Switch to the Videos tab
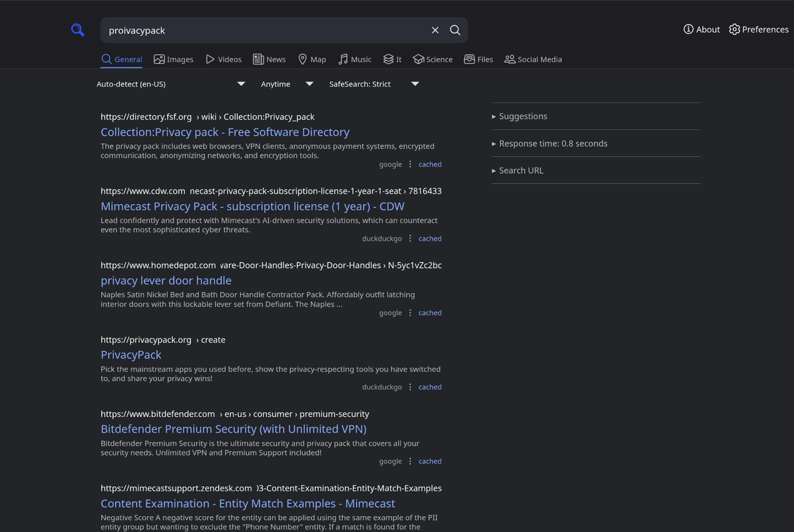 point(224,59)
